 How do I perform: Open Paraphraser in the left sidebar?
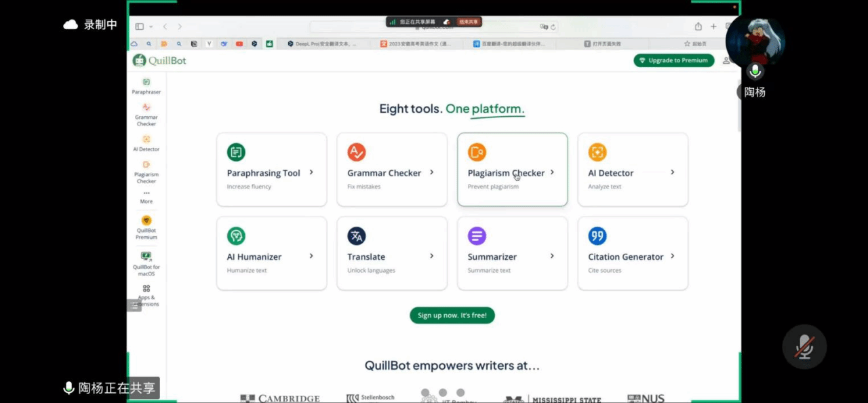(146, 85)
